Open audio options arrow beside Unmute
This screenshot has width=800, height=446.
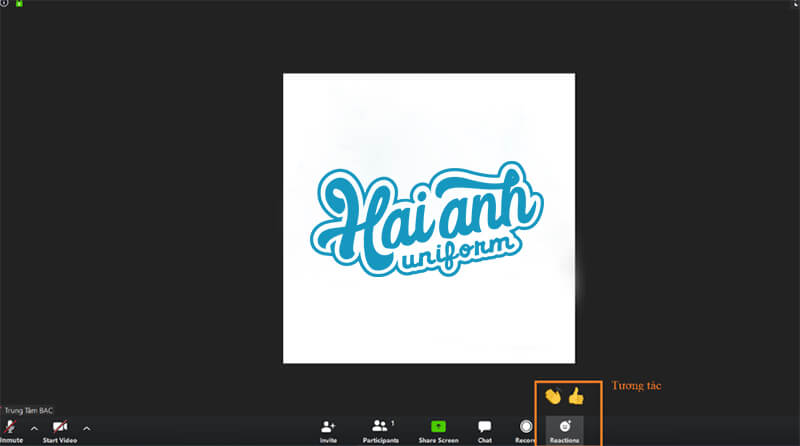34,429
